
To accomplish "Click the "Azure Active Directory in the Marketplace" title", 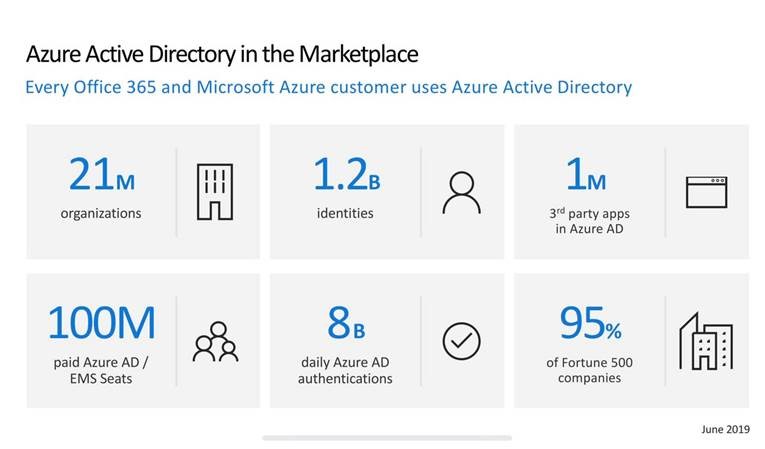I will pos(221,53).
